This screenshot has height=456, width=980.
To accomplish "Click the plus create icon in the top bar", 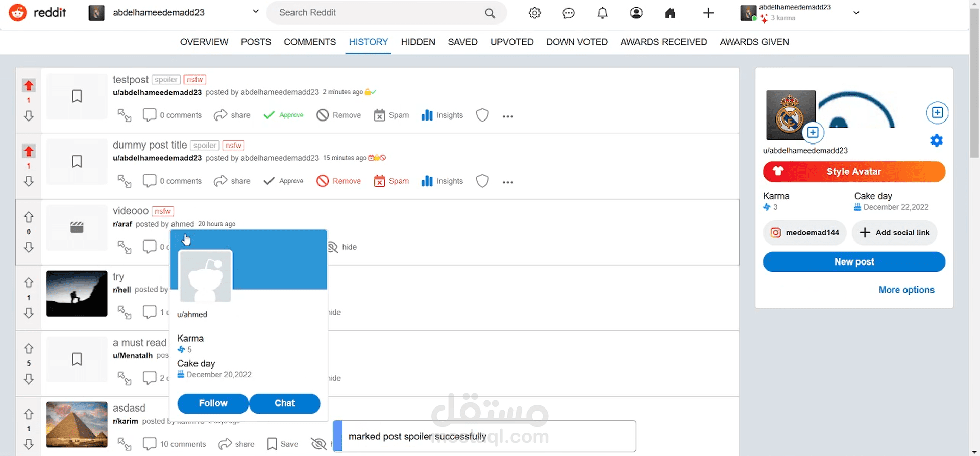I will [x=708, y=13].
